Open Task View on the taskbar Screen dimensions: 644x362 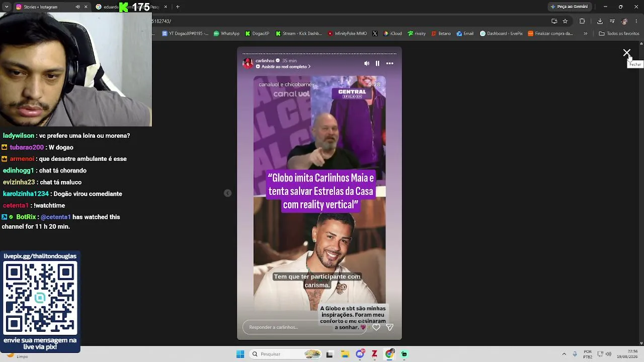330,354
